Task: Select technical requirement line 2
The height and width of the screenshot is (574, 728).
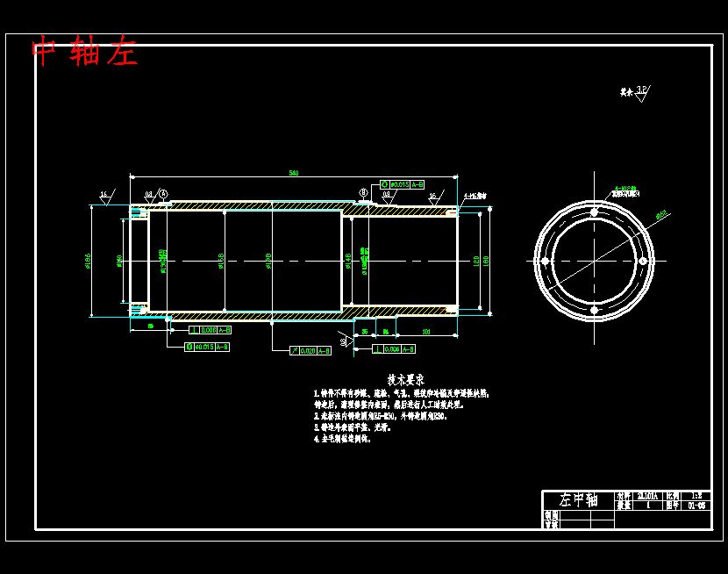Action: click(381, 416)
